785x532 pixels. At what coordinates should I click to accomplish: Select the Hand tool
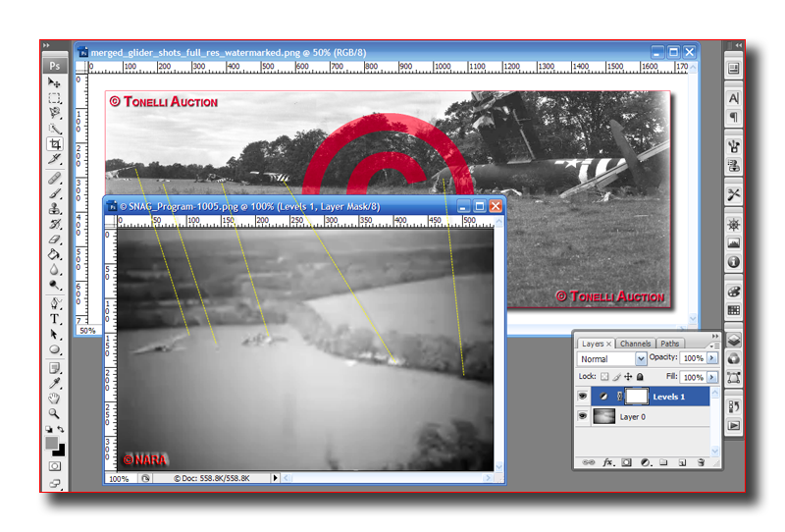tap(55, 399)
